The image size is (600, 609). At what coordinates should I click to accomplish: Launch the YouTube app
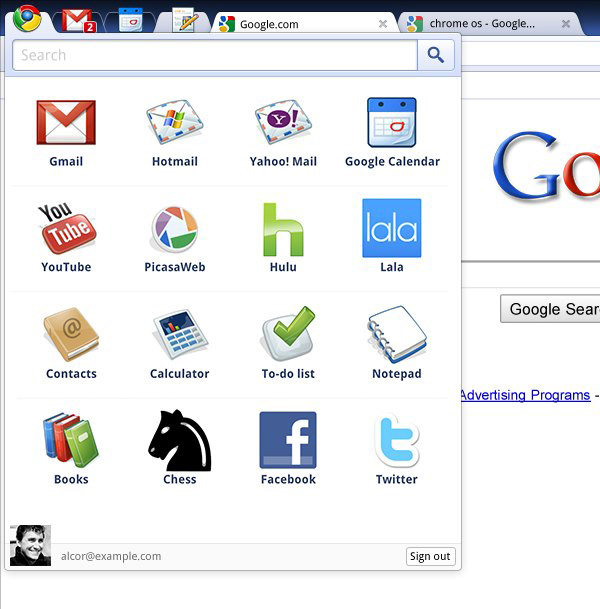[67, 228]
